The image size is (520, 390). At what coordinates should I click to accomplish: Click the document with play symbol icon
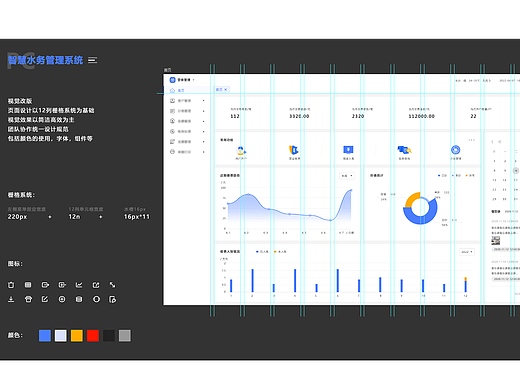pos(113,299)
